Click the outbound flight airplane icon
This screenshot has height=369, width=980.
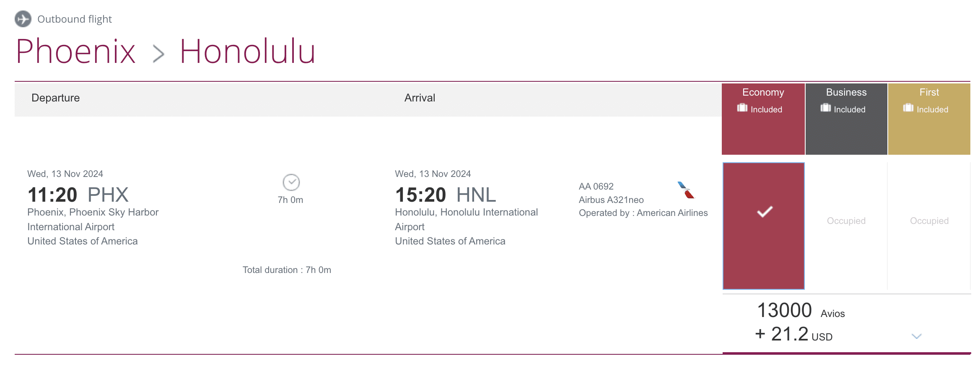[23, 19]
